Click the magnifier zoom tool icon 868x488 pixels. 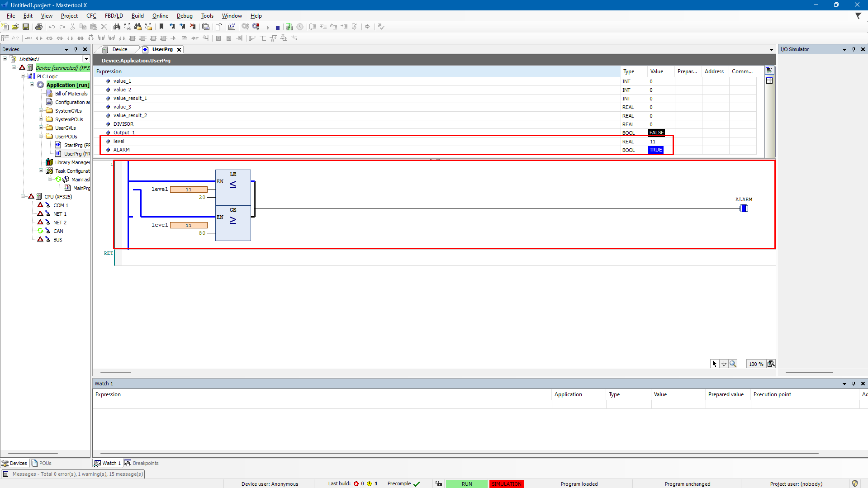click(733, 364)
